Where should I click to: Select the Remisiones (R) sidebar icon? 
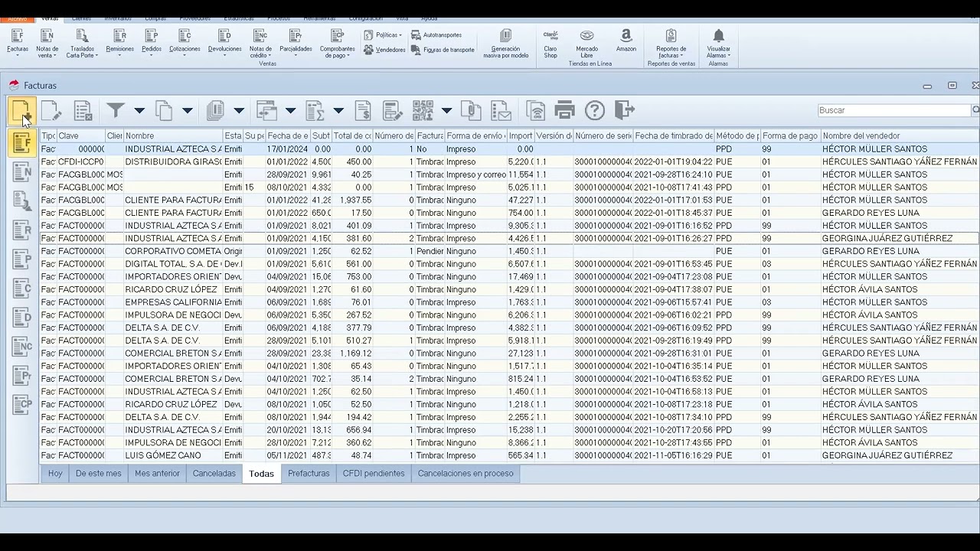tap(22, 230)
